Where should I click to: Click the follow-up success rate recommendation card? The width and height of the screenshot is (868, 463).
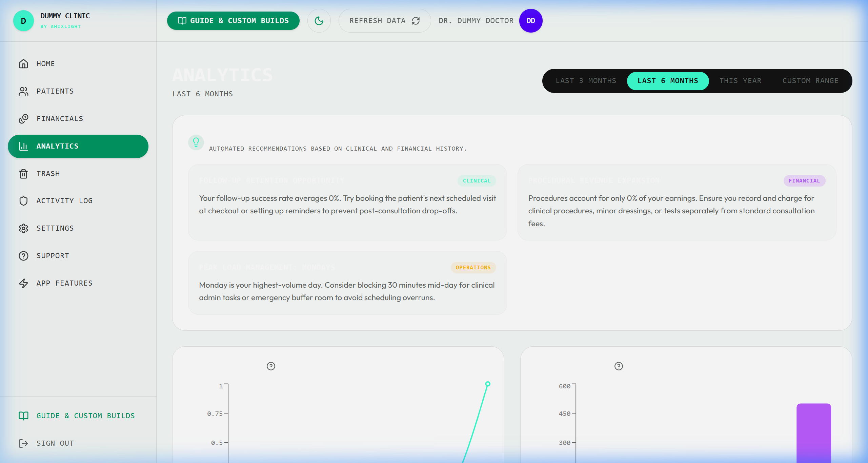347,202
